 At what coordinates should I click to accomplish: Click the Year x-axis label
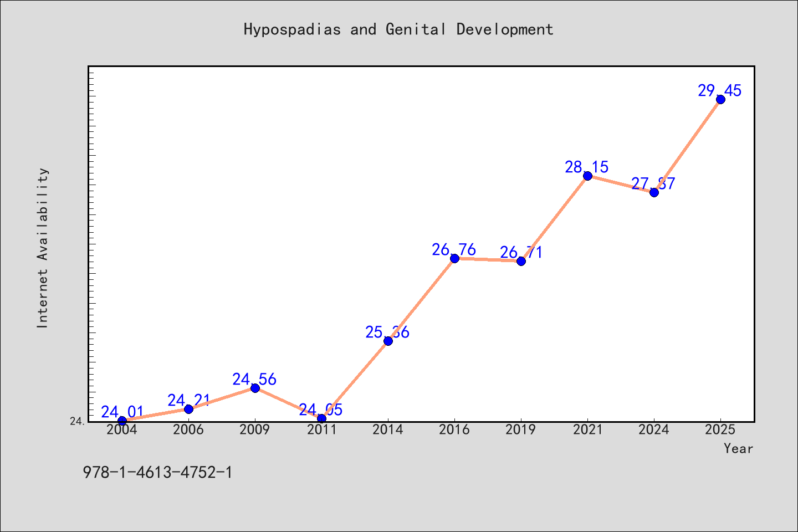coord(739,448)
